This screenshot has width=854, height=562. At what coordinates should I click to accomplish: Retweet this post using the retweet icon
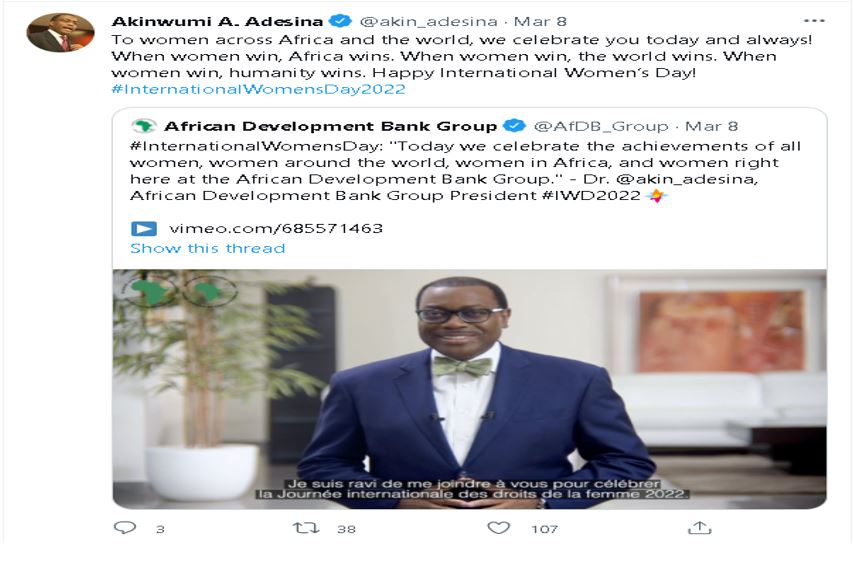pyautogui.click(x=306, y=527)
